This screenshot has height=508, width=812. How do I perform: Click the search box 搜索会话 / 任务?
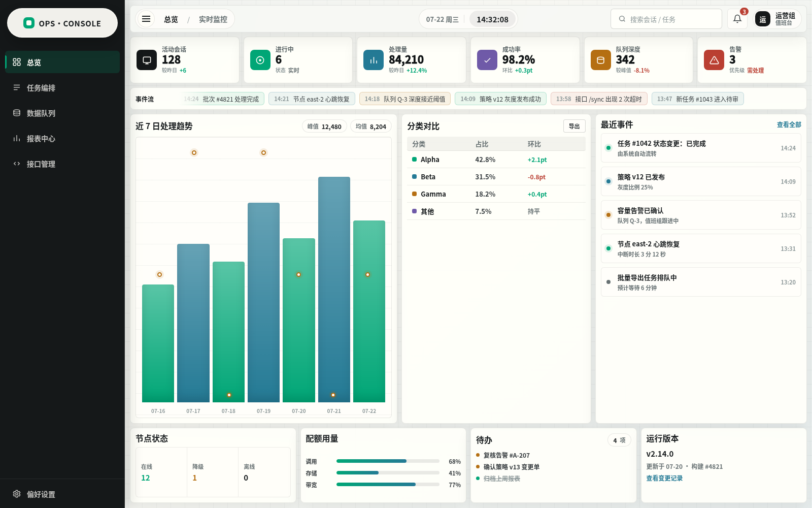tap(666, 19)
